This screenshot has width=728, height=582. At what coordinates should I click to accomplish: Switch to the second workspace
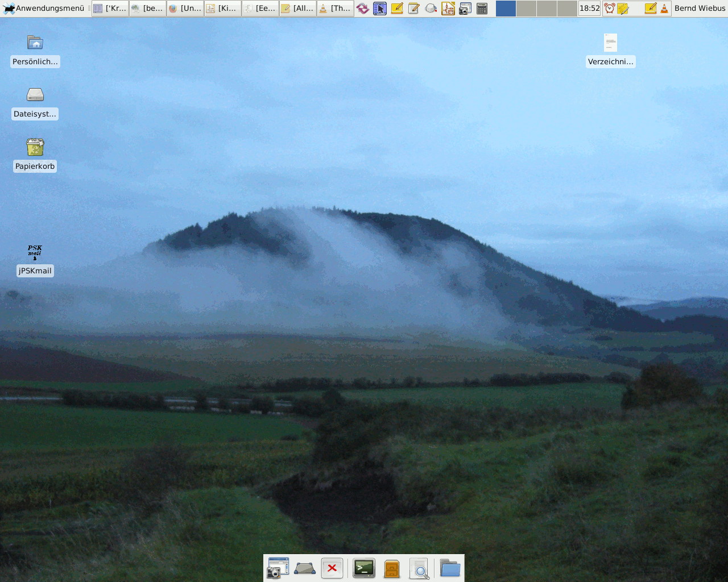526,8
